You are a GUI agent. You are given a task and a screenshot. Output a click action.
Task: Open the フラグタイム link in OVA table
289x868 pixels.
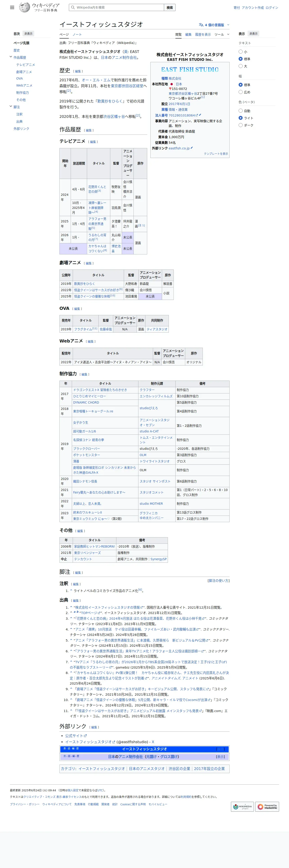(83, 329)
